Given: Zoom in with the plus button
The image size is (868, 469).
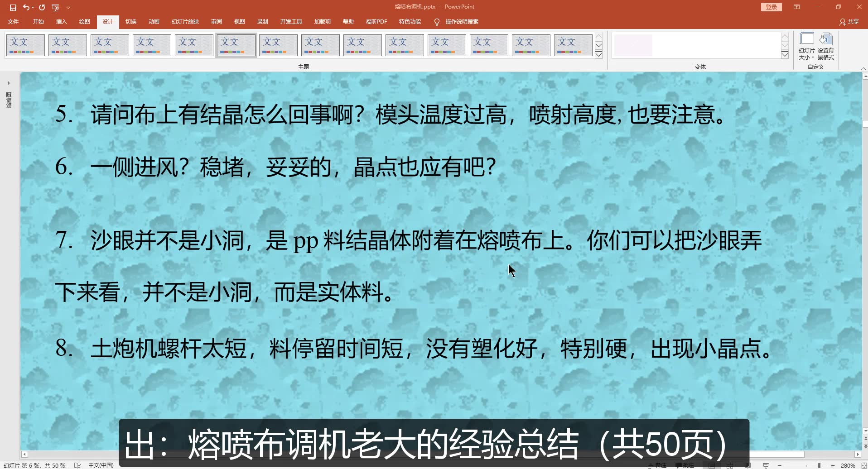Looking at the screenshot, I should pos(833,465).
